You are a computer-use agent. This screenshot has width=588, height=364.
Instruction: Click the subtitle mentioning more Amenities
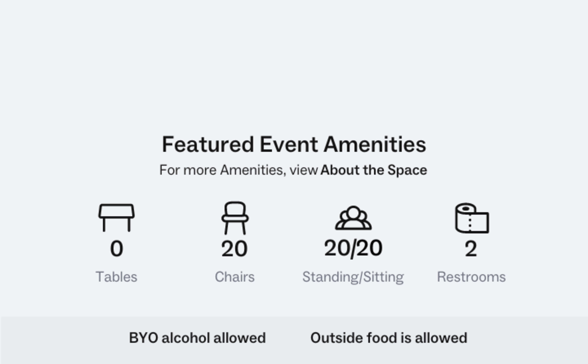click(294, 170)
